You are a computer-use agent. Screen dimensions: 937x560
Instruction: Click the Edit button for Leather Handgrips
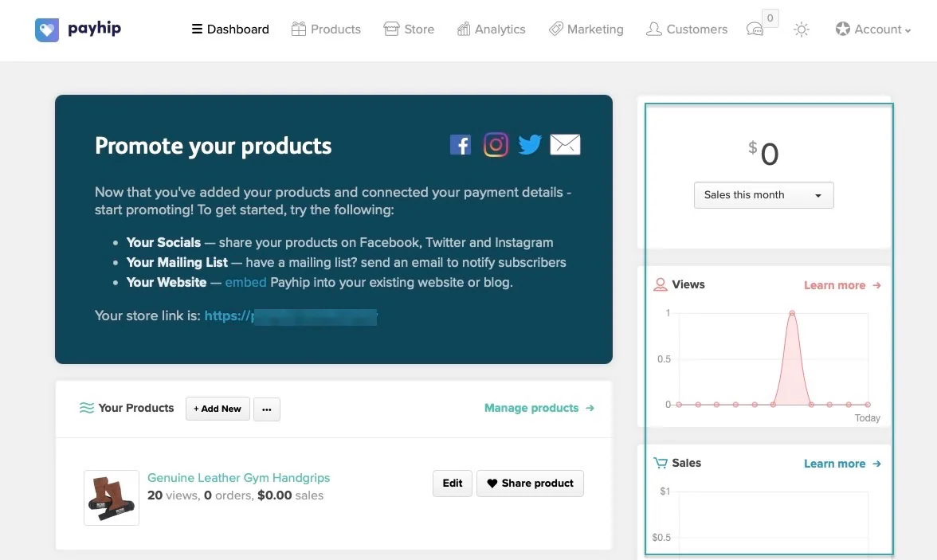tap(453, 484)
